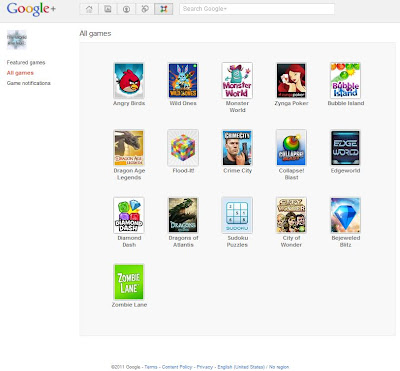Click the Search Google+ field
Viewport: 400px width, 371px height.
(x=257, y=9)
